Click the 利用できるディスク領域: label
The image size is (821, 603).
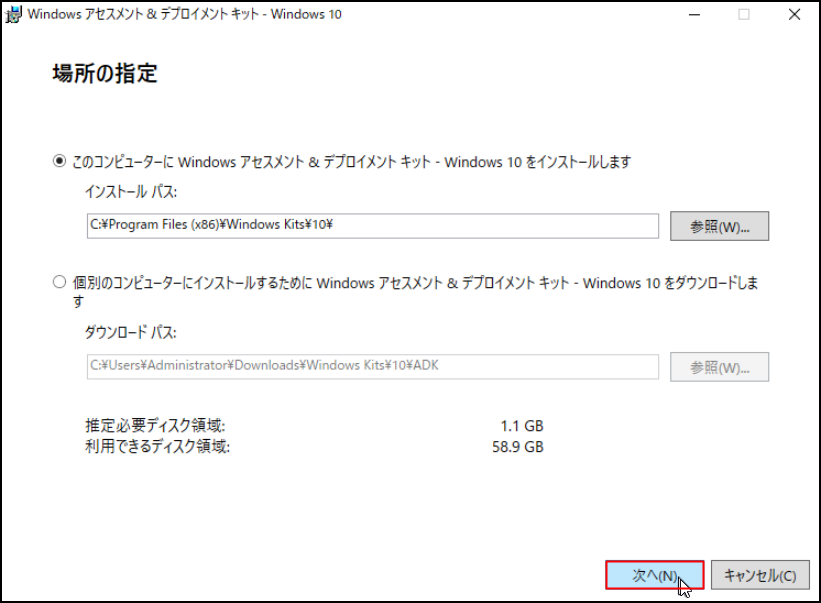(x=158, y=446)
